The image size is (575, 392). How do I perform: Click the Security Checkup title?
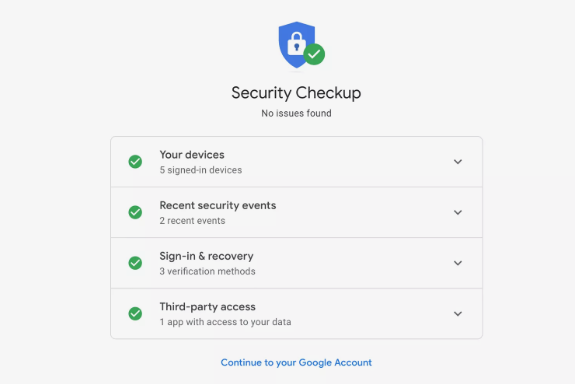point(296,93)
